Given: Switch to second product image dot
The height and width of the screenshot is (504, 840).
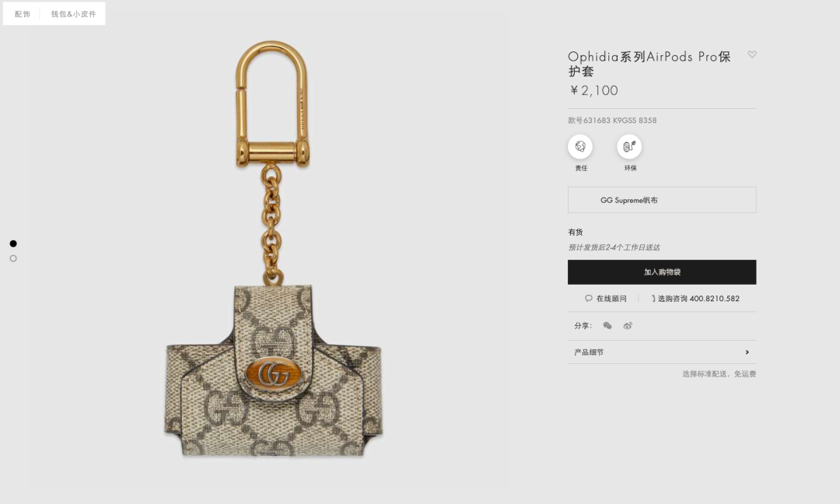Looking at the screenshot, I should (x=13, y=259).
